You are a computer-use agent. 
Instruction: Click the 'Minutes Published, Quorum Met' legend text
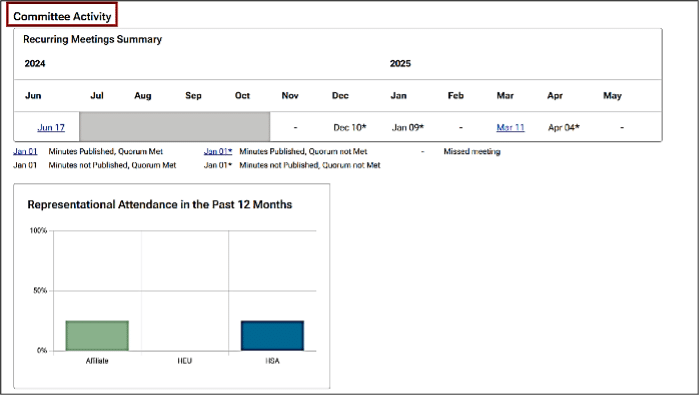[106, 151]
